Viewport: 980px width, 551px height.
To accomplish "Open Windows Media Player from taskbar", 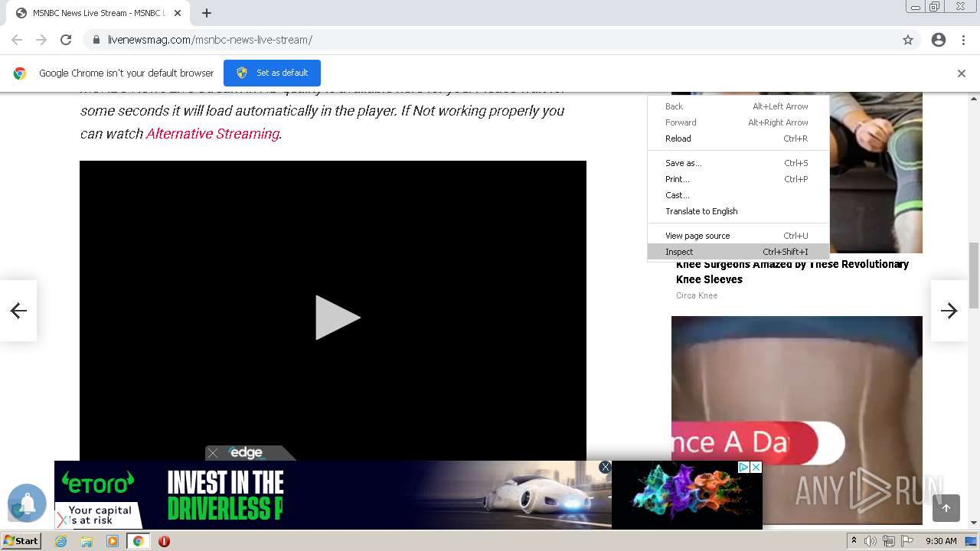I will click(113, 541).
